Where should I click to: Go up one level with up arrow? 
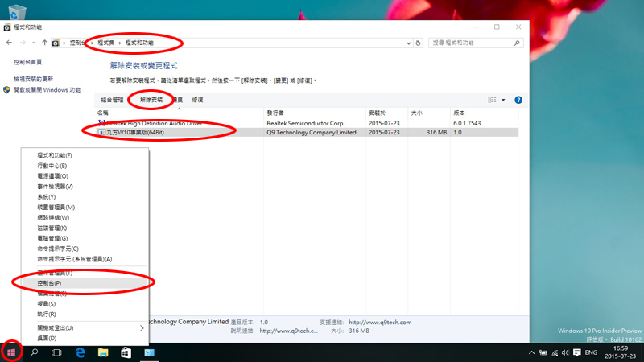44,43
